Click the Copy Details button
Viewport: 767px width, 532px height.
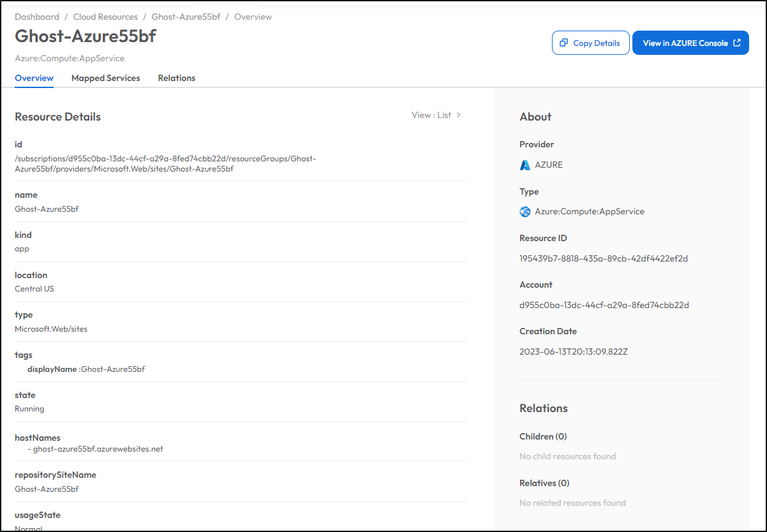click(x=590, y=43)
